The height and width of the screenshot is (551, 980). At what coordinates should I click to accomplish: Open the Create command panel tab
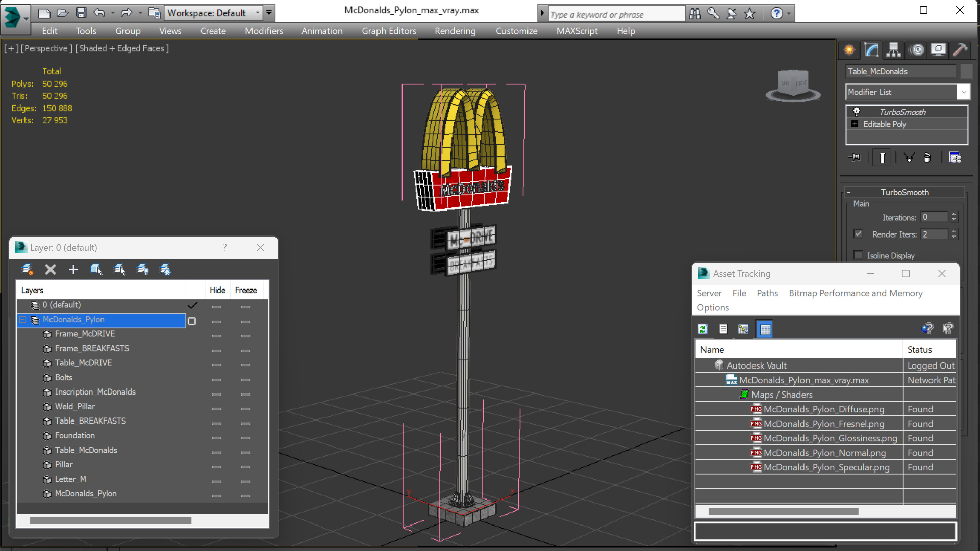point(849,49)
